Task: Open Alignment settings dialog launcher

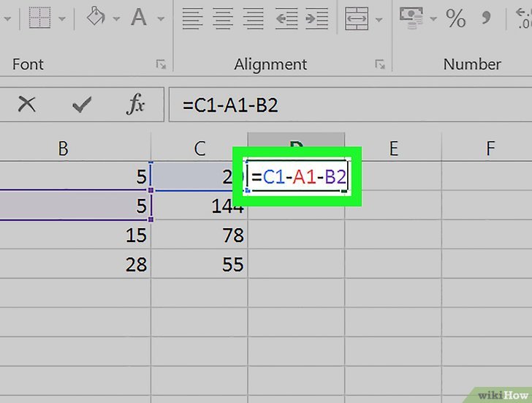Action: click(380, 64)
